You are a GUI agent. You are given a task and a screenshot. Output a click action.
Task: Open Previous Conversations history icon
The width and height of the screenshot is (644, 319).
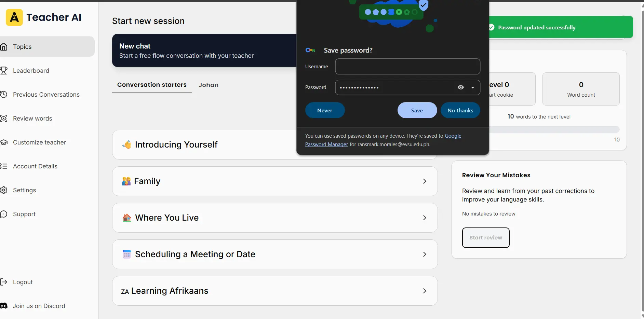(4, 95)
